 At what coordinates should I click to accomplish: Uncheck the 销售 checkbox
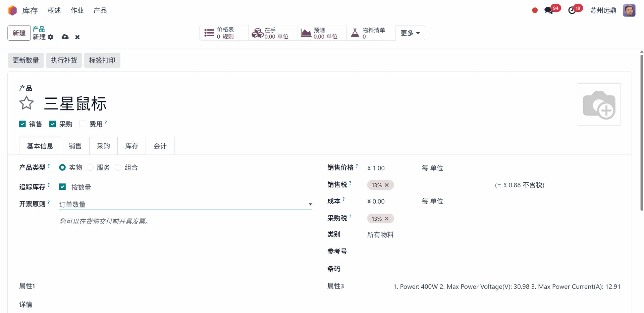(22, 124)
